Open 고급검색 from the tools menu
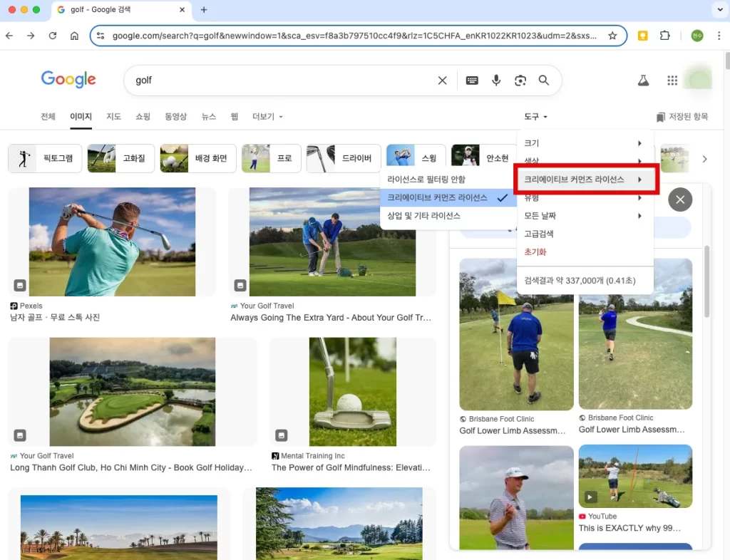730x560 pixels. click(x=540, y=234)
